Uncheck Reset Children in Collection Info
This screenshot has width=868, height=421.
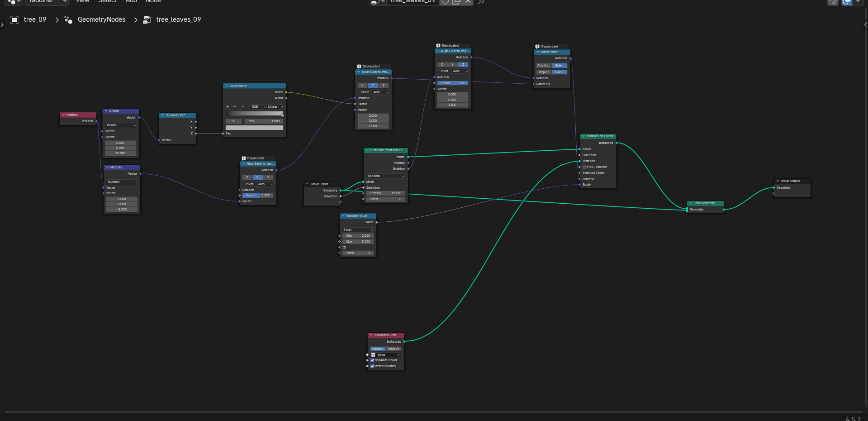pyautogui.click(x=372, y=366)
